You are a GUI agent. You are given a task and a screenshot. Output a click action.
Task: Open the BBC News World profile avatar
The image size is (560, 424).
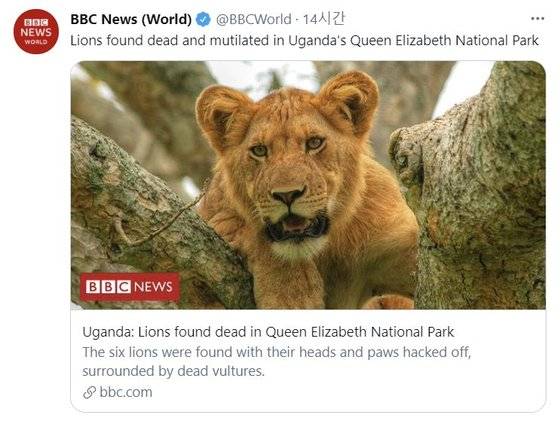[36, 31]
